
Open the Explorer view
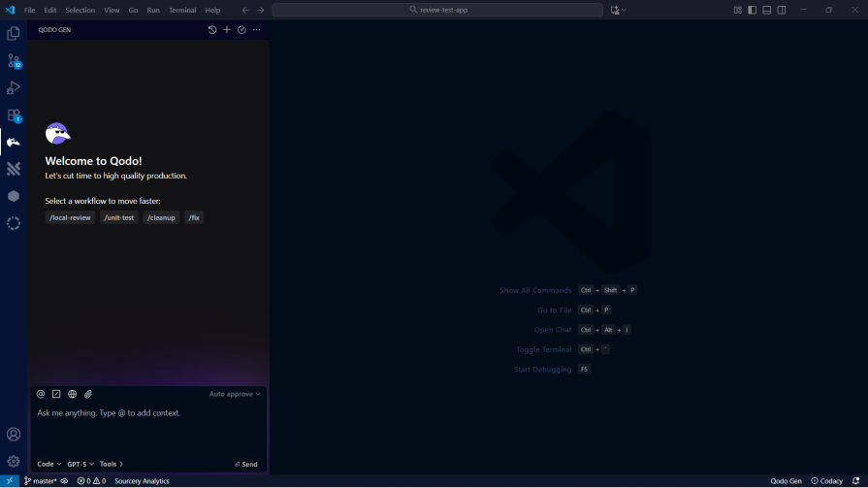(14, 33)
